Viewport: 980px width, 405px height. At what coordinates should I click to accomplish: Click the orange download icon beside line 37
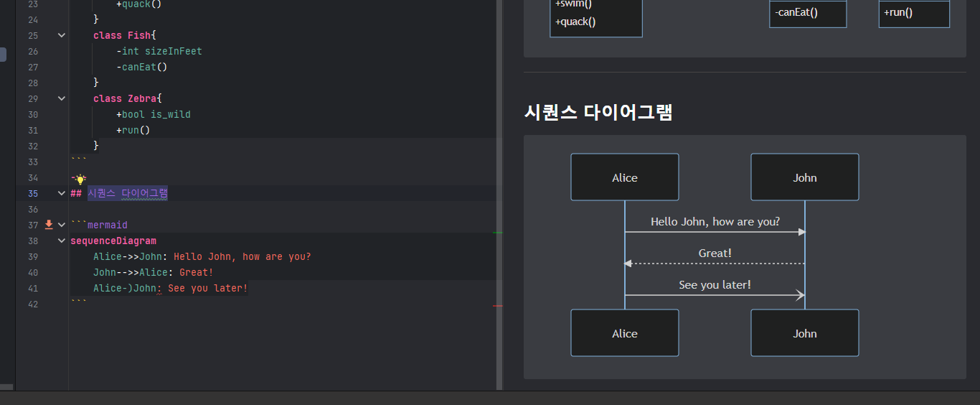click(49, 225)
